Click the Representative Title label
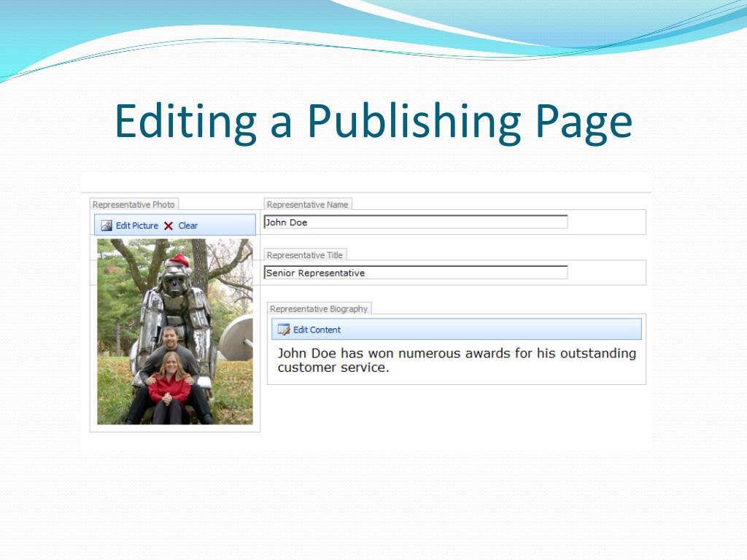The height and width of the screenshot is (560, 747). tap(305, 254)
